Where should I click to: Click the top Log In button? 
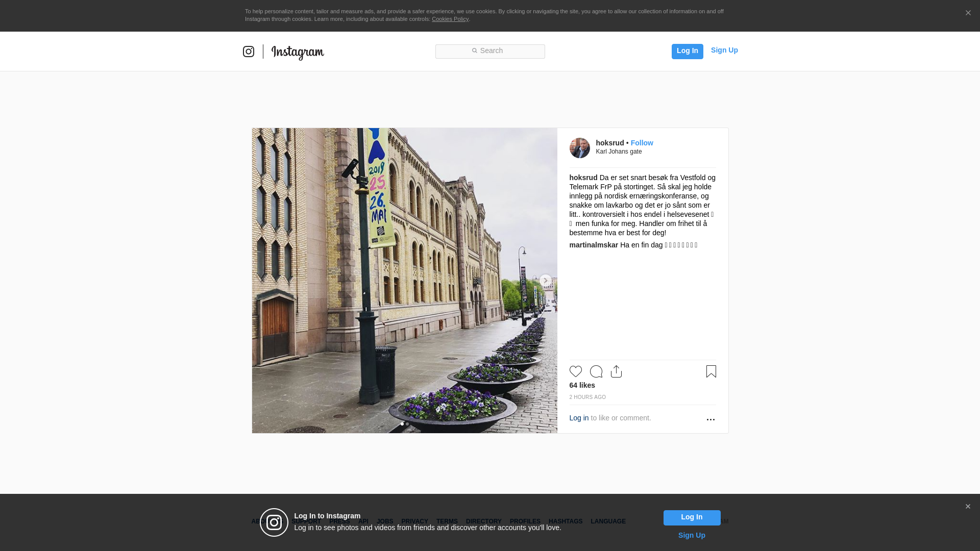[x=687, y=51]
